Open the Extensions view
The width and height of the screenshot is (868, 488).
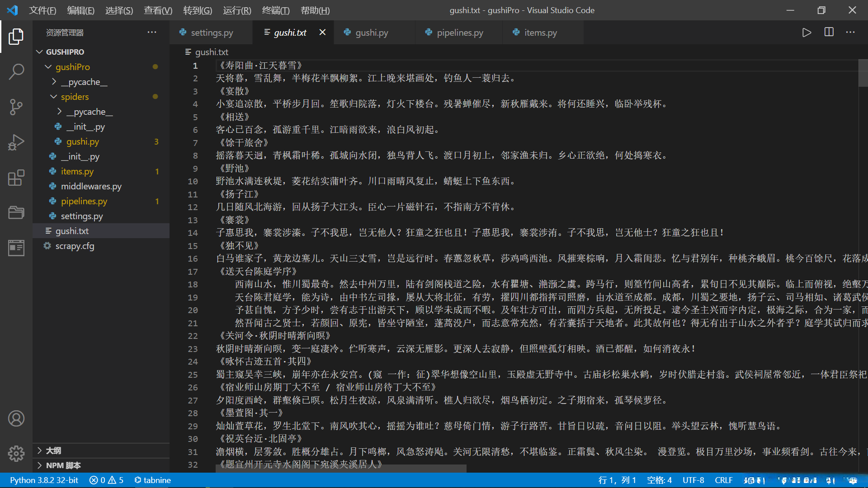[x=16, y=177]
